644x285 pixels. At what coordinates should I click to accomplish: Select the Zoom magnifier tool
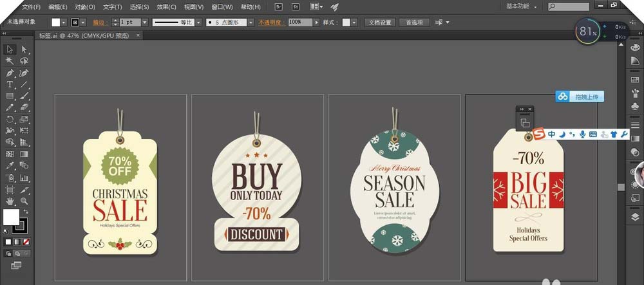[x=24, y=201]
